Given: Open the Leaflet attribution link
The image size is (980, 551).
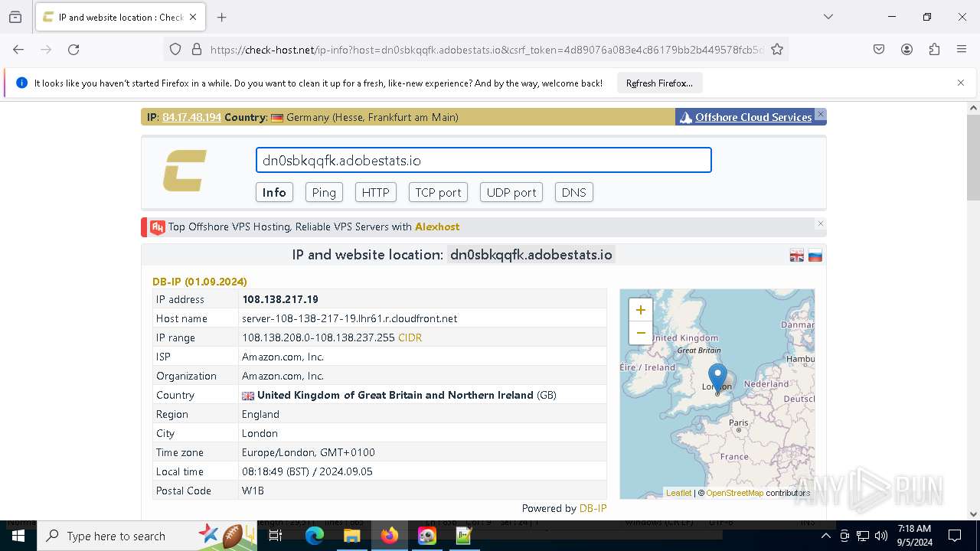Looking at the screenshot, I should [x=678, y=493].
